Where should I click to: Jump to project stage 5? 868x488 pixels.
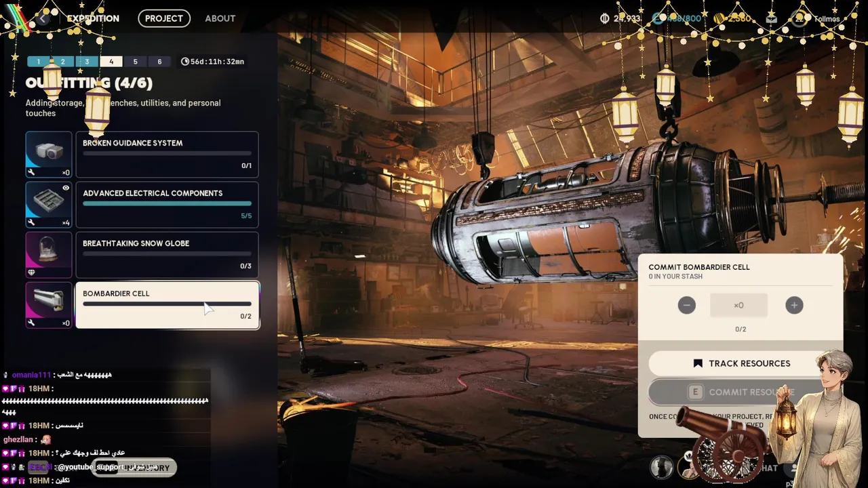click(x=136, y=62)
